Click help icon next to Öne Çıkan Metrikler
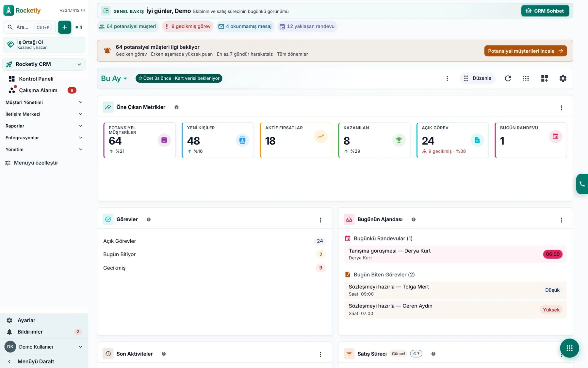588x368 pixels. (176, 107)
